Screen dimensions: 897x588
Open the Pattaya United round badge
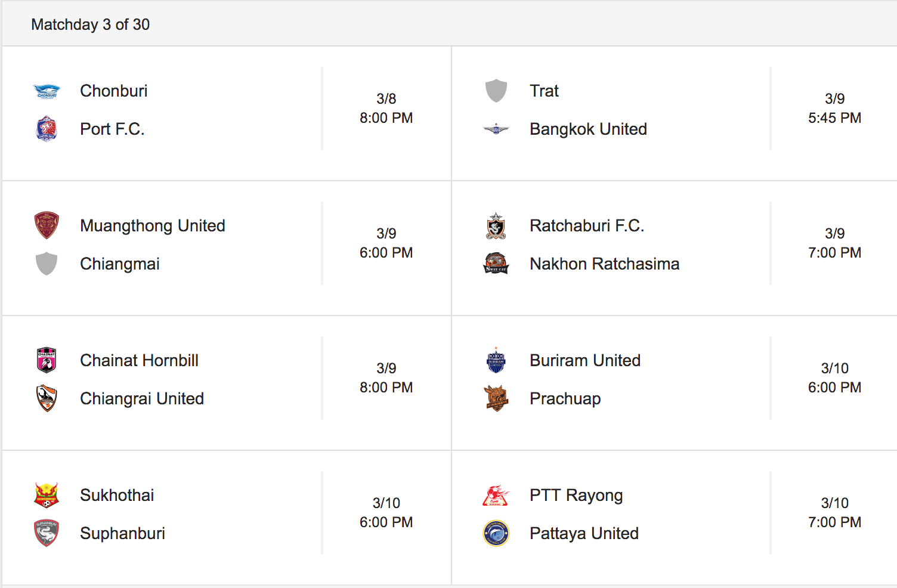496,533
